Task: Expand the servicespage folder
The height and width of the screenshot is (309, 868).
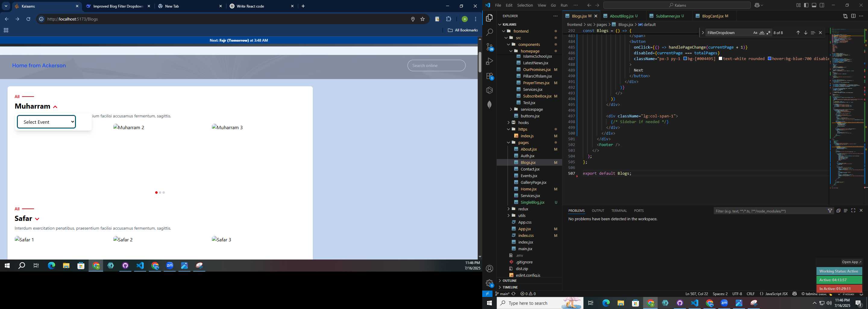Action: pos(532,109)
